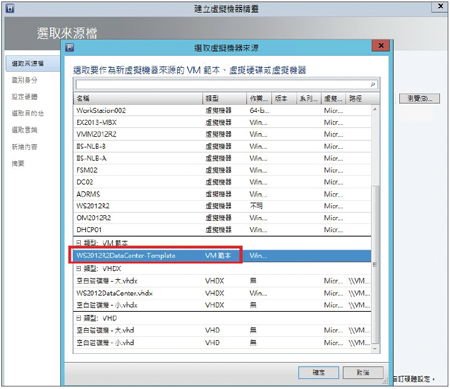This screenshot has height=389, width=450.
Task: Sort by the 路徑 column header
Action: (363, 98)
